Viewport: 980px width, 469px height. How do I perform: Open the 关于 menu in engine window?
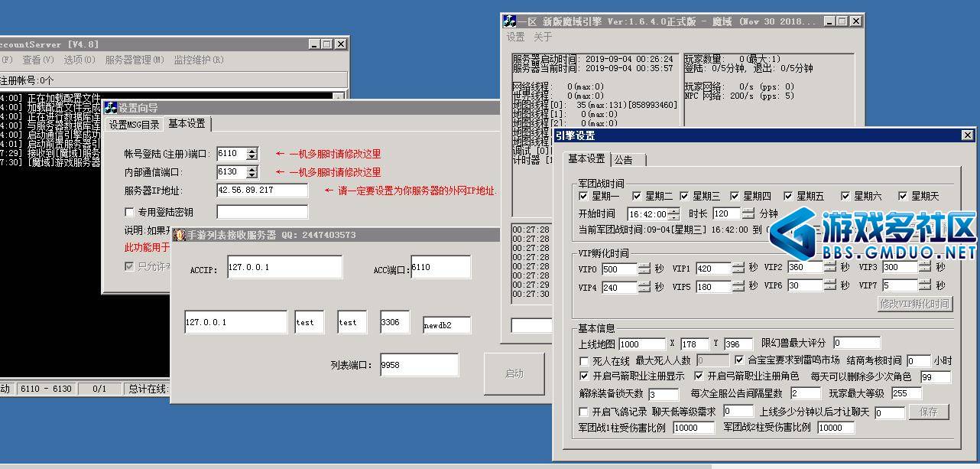[x=543, y=37]
